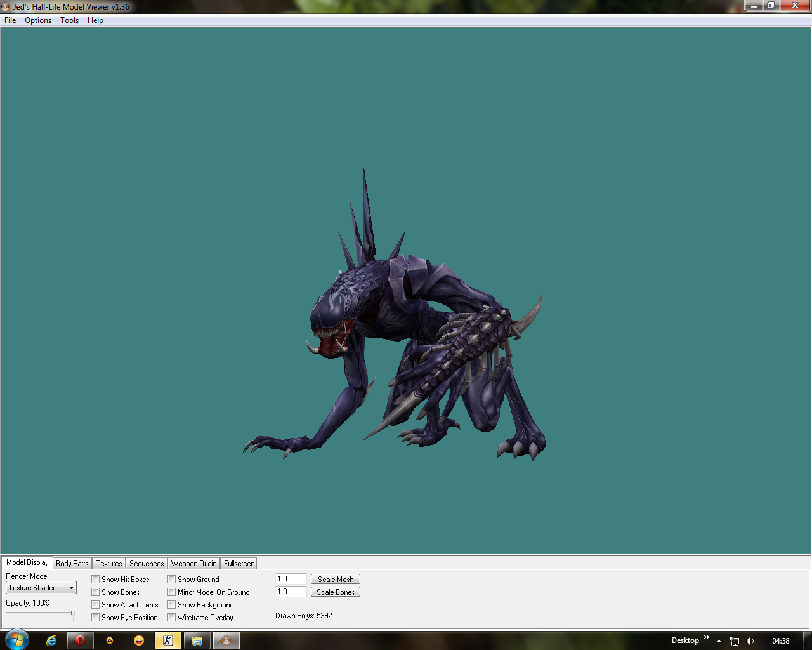Enable Show Attachments checkbox
The image size is (812, 650).
(x=96, y=605)
